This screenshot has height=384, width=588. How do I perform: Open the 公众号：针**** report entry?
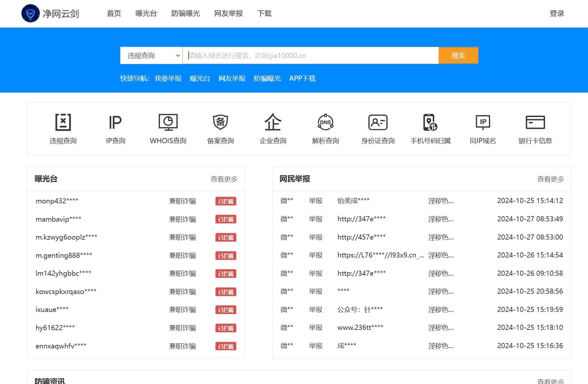360,309
